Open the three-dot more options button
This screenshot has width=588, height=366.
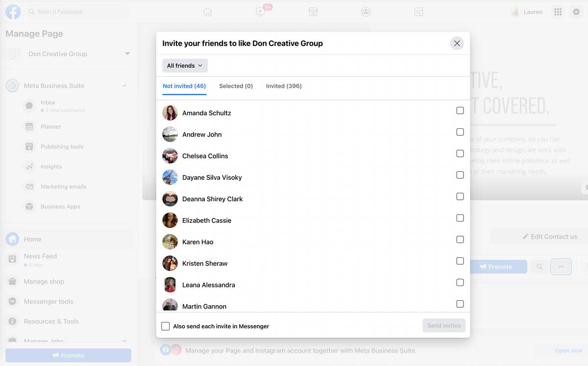561,267
